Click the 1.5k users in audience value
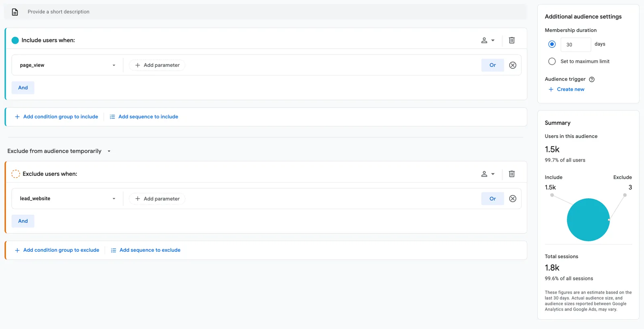This screenshot has height=329, width=644. 552,150
